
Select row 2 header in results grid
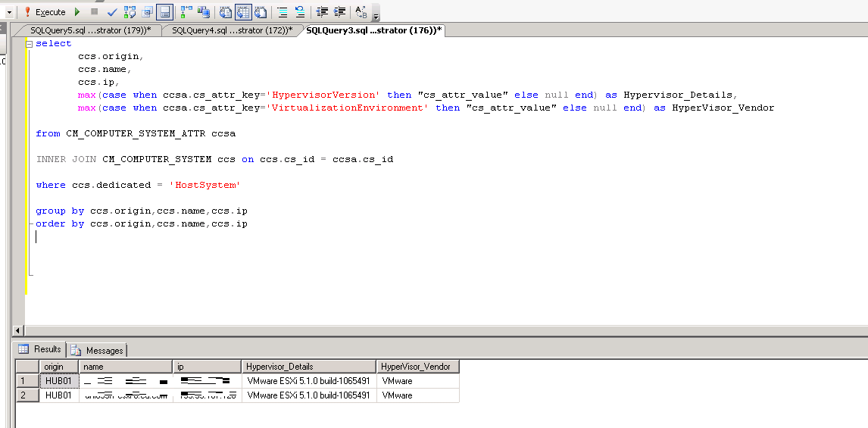28,395
